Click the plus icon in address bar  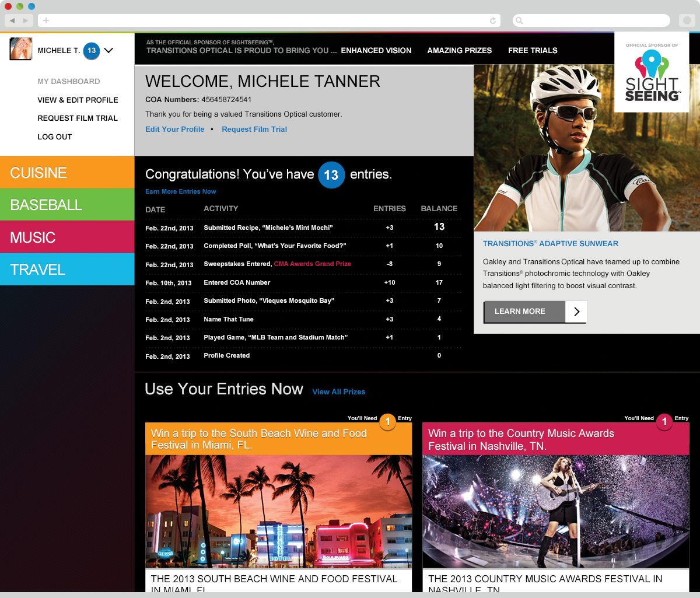46,20
